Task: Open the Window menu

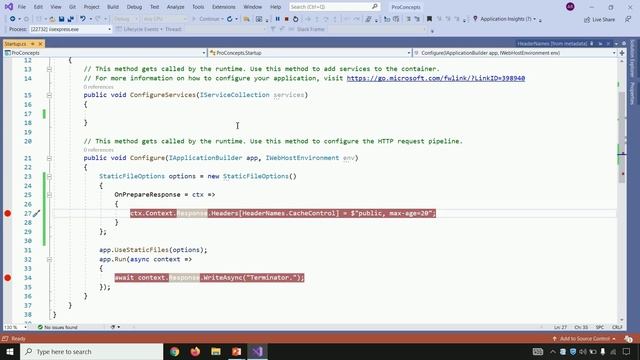Action: tap(253, 7)
